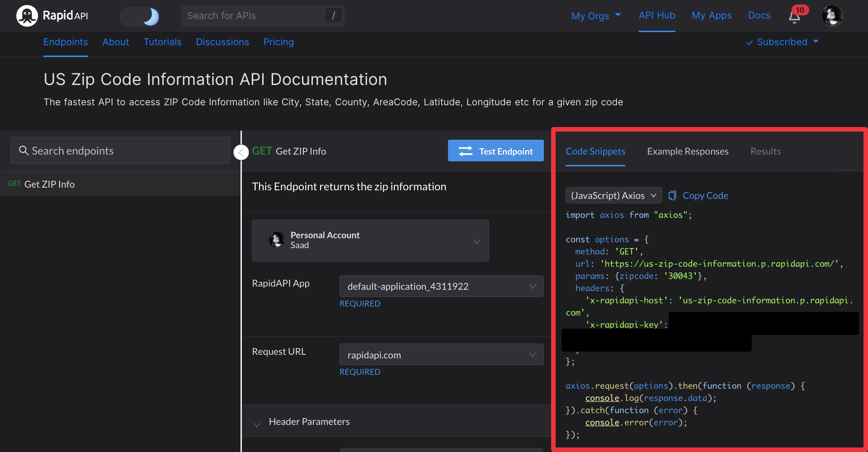Switch to the About tab
This screenshot has width=868, height=452.
tap(116, 42)
